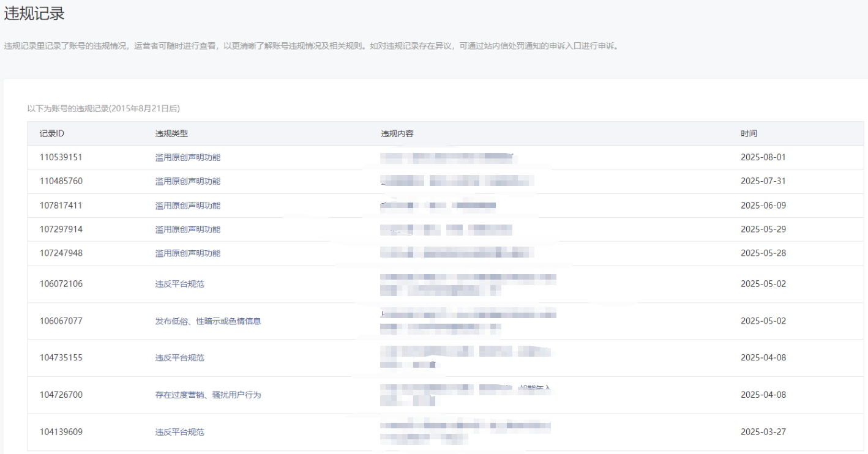Select record ID 110539151 cell
The height and width of the screenshot is (454, 868).
point(61,157)
